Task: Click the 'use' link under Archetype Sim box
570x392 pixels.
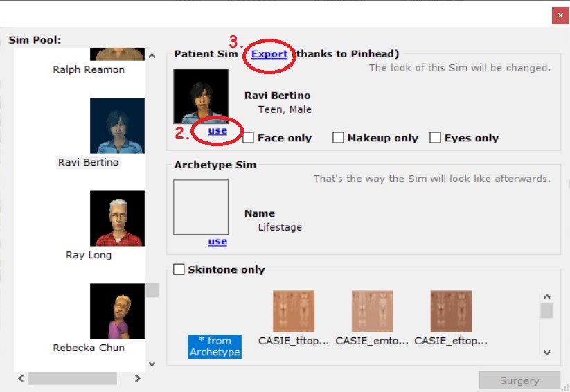Action: (x=217, y=241)
